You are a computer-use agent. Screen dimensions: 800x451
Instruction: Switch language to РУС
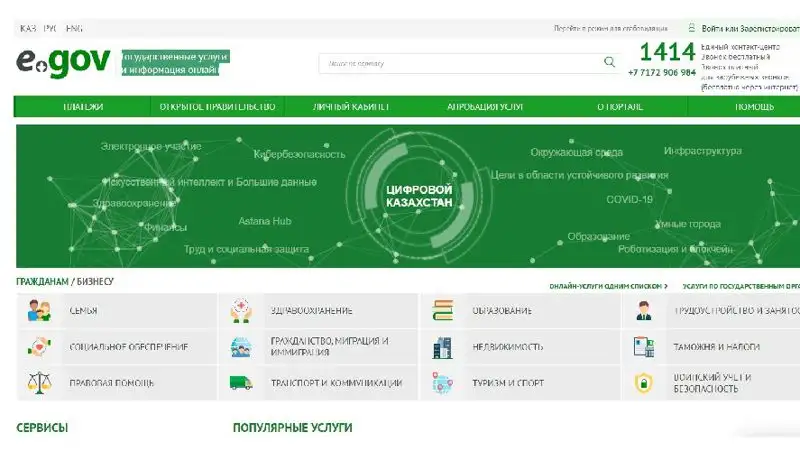(x=50, y=29)
